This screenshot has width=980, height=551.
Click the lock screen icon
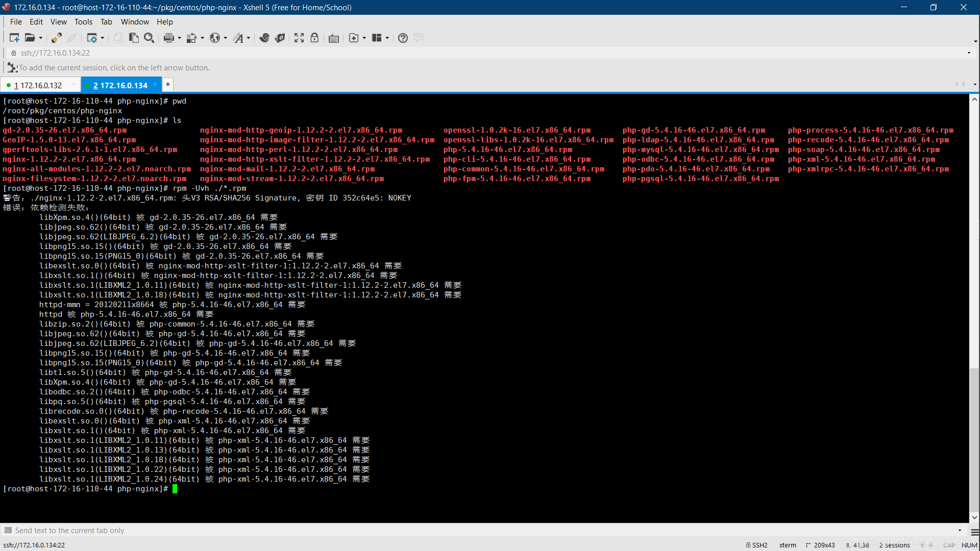314,38
